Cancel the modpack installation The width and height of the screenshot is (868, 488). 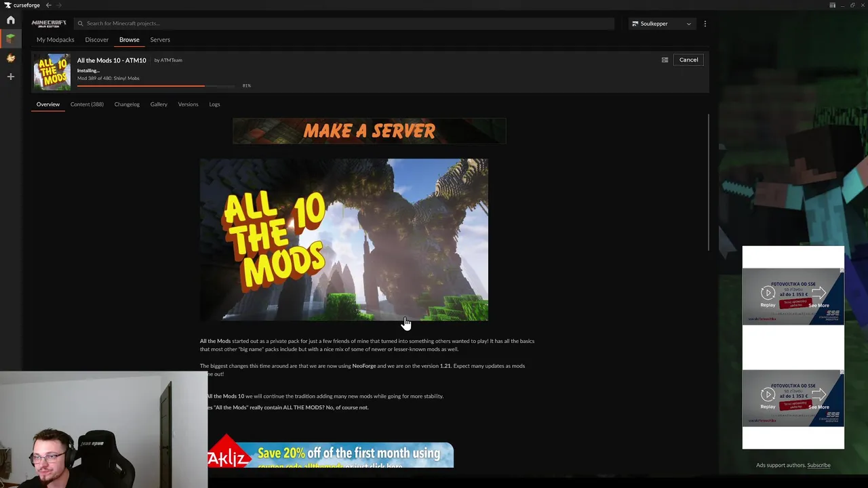coord(688,60)
